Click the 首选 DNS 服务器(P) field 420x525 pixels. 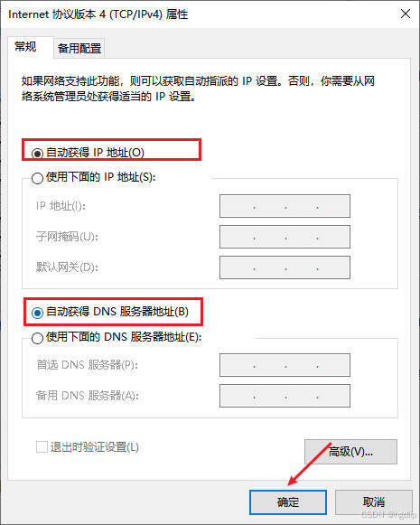coord(285,365)
